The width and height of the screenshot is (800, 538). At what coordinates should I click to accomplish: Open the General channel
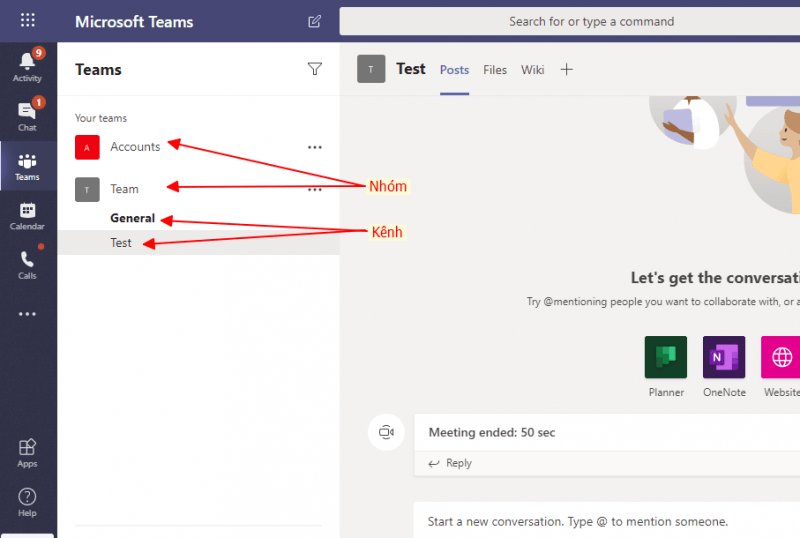[132, 218]
